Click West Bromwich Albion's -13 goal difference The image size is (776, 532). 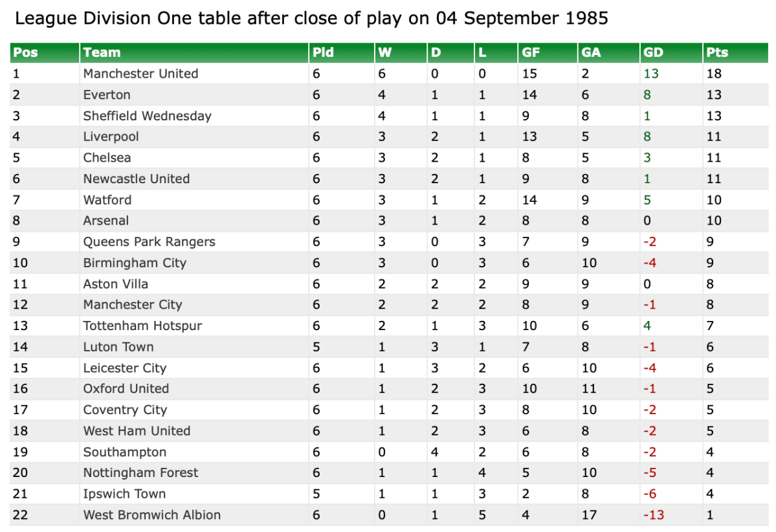654,515
